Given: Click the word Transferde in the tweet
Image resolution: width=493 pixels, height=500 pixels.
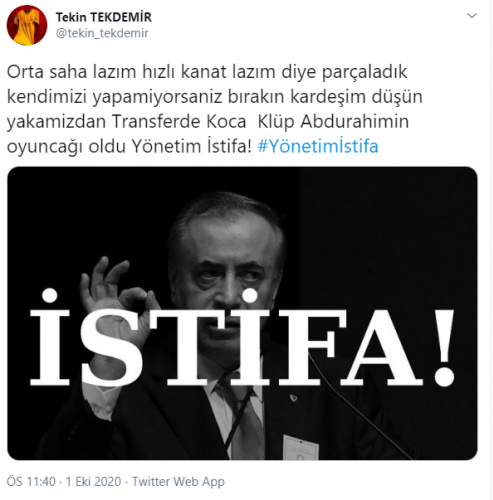Looking at the screenshot, I should click(179, 121).
